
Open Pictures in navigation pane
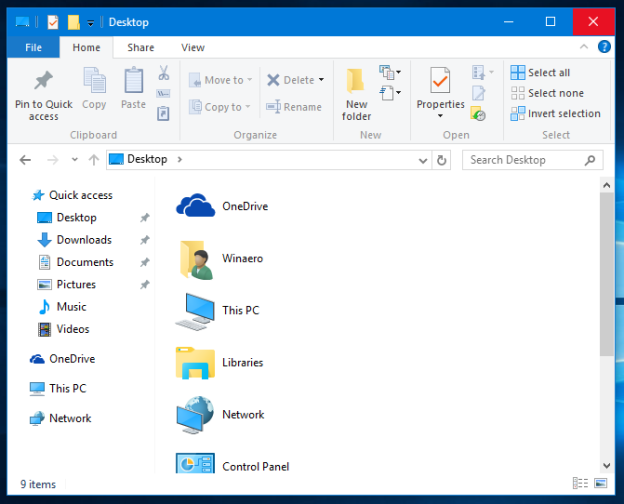click(x=66, y=284)
